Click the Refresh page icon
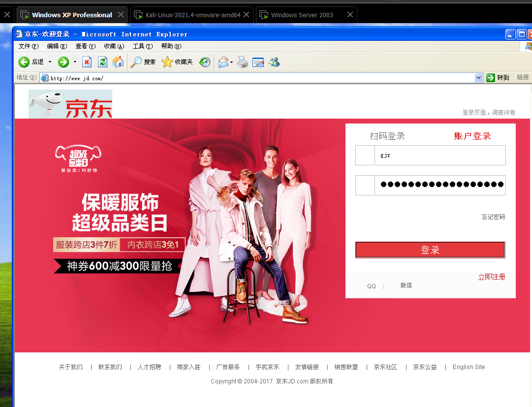The image size is (532, 407). 102,62
